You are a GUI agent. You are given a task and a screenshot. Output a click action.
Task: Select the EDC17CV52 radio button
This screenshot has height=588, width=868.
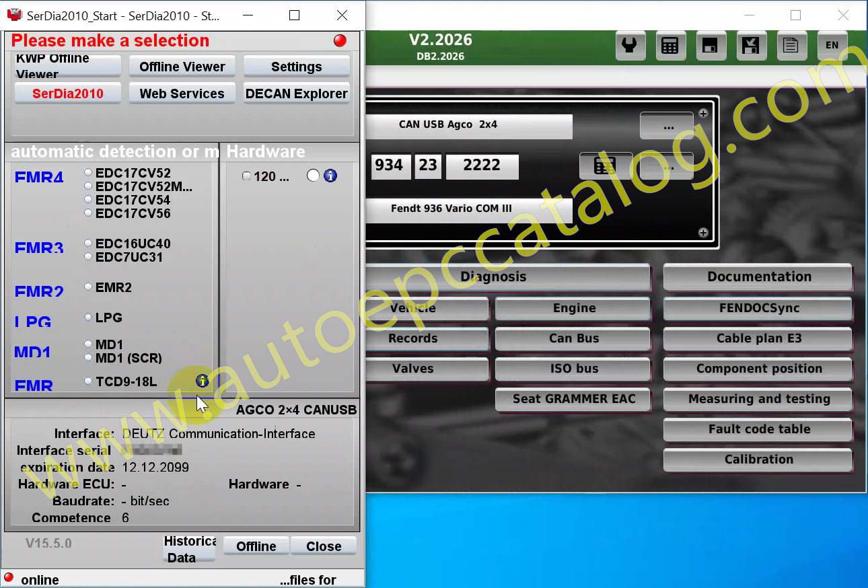(88, 172)
